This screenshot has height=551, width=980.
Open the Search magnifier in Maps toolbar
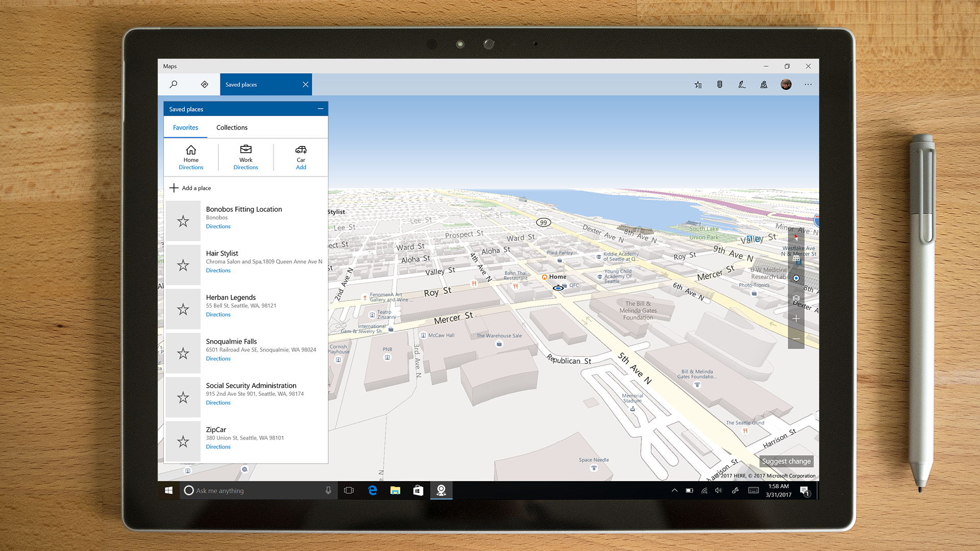174,84
